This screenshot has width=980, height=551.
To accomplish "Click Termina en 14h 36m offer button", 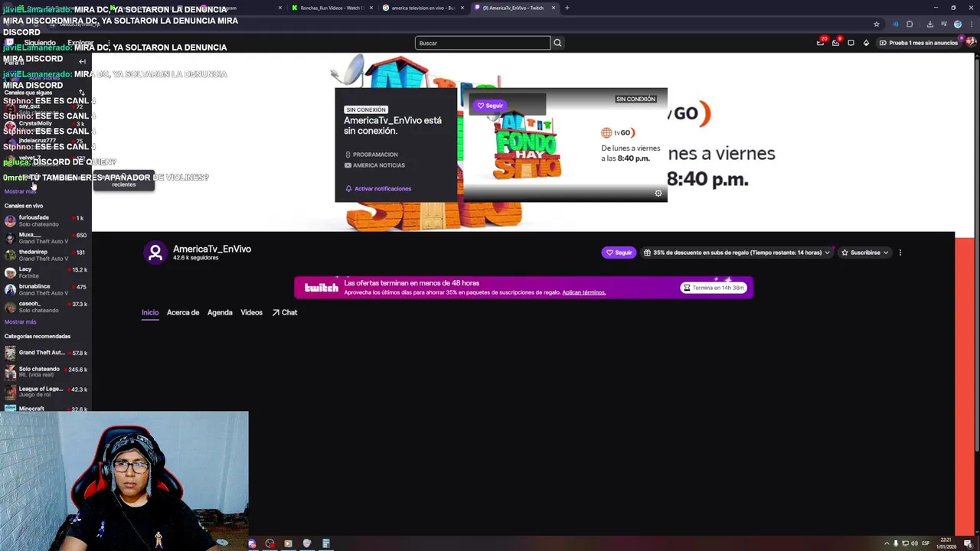I will click(x=714, y=288).
